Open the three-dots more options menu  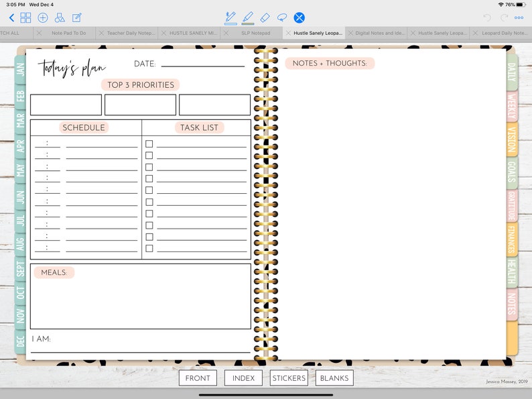point(519,17)
